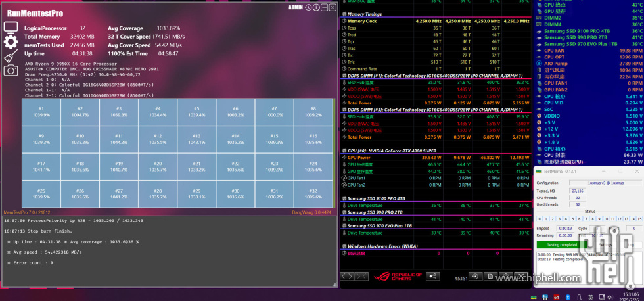The image size is (644, 301).
Task: Click TestMem5 status thread box 7
Action: click(x=586, y=218)
